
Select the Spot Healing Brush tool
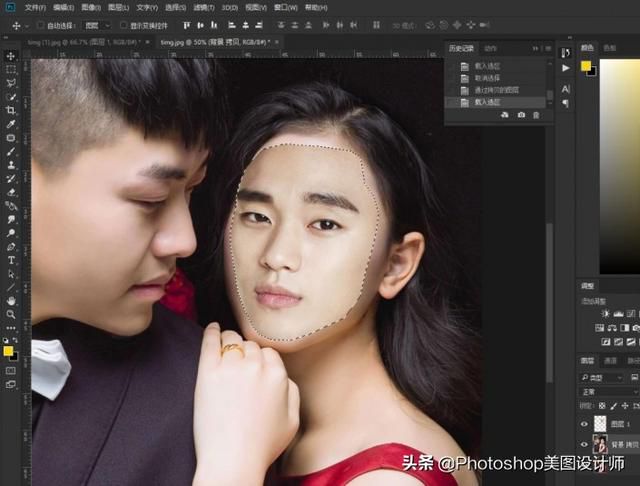(x=11, y=138)
